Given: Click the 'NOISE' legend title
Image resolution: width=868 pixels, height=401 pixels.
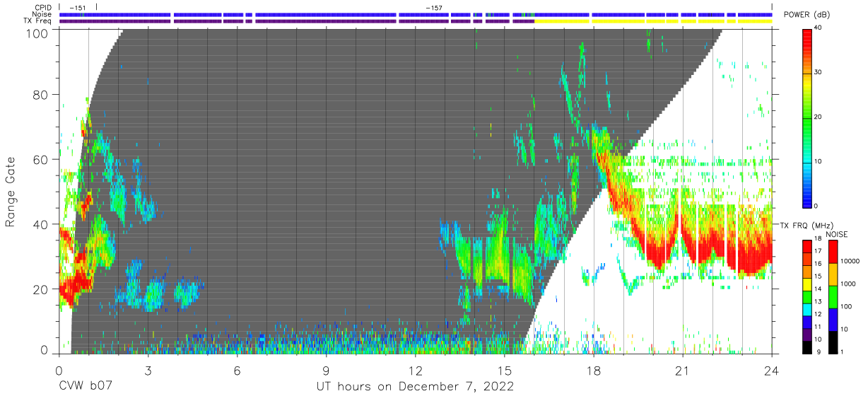Looking at the screenshot, I should 837,235.
